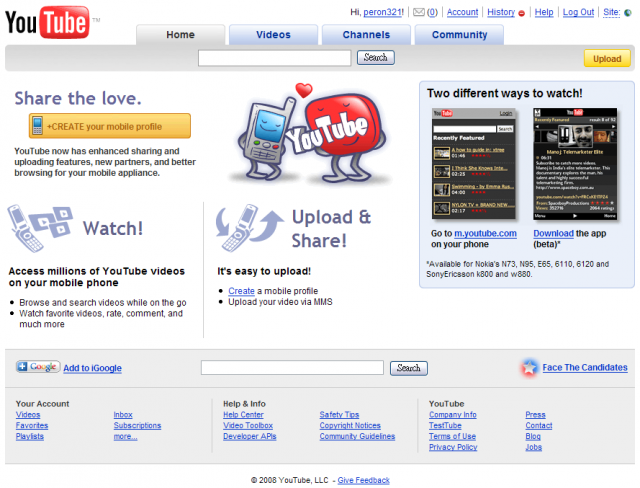Click CREATE your mobile profile button
This screenshot has width=640, height=488.
pos(109,126)
